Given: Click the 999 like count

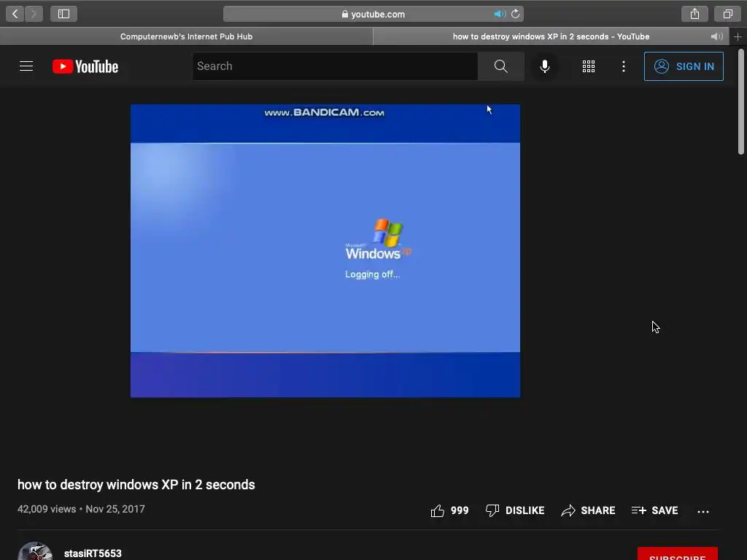Looking at the screenshot, I should (460, 510).
